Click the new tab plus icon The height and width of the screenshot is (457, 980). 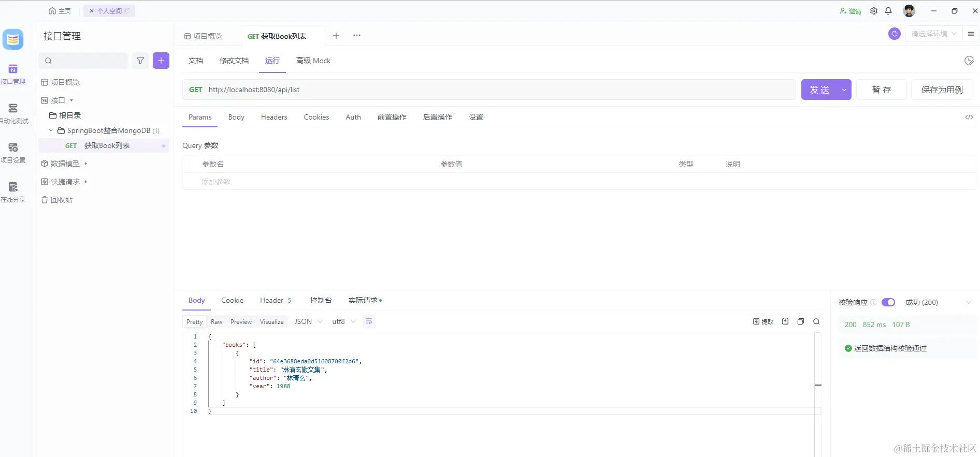(x=336, y=36)
